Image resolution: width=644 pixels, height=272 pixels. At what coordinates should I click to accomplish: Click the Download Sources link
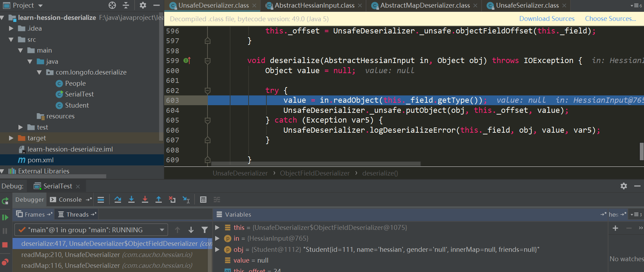[x=547, y=19]
